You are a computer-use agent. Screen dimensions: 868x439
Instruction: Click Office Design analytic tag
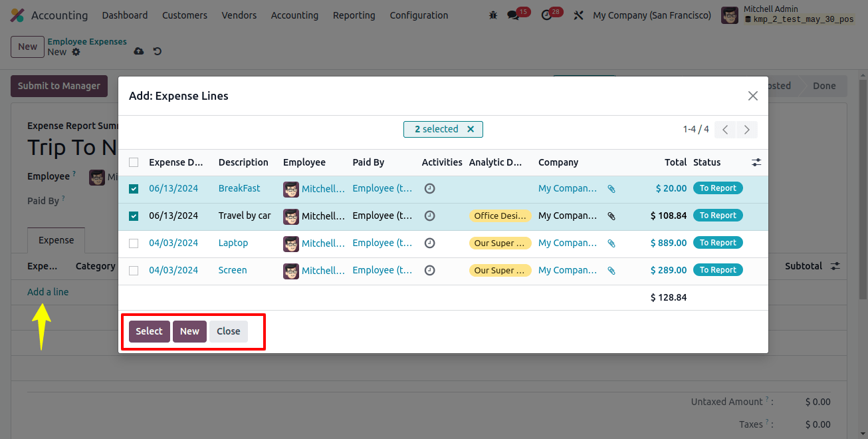(500, 216)
